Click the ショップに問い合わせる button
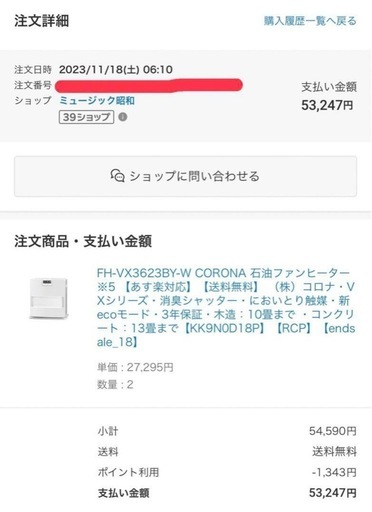The height and width of the screenshot is (512, 372). pos(185,176)
